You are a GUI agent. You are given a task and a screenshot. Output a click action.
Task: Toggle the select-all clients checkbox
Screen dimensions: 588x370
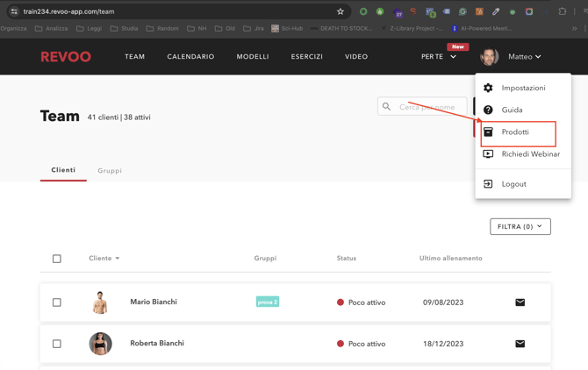coord(57,259)
